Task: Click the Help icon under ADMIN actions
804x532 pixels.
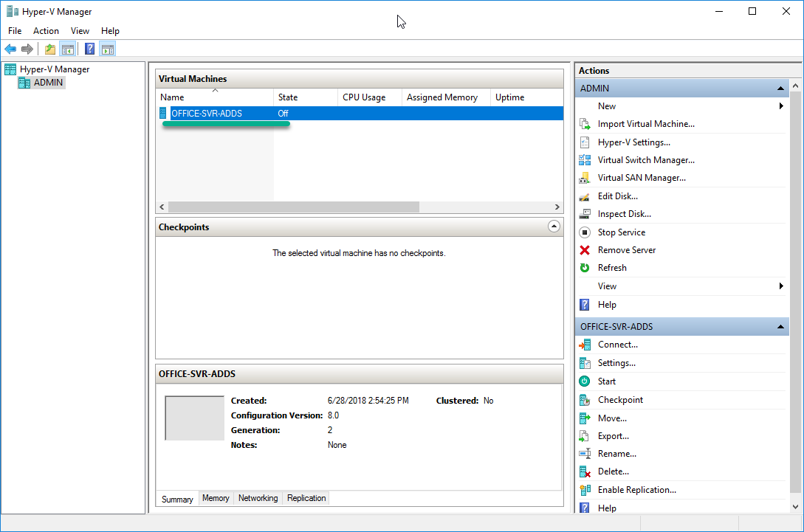Action: pyautogui.click(x=585, y=305)
